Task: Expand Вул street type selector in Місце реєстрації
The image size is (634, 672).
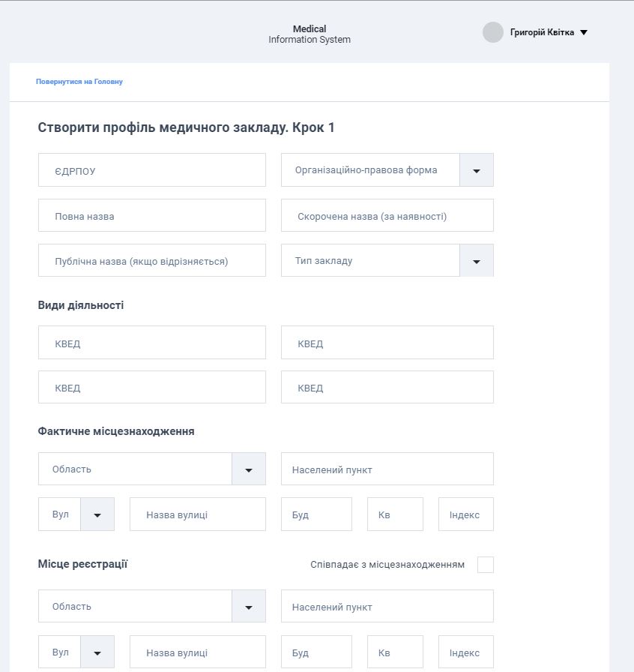Action: click(x=97, y=652)
